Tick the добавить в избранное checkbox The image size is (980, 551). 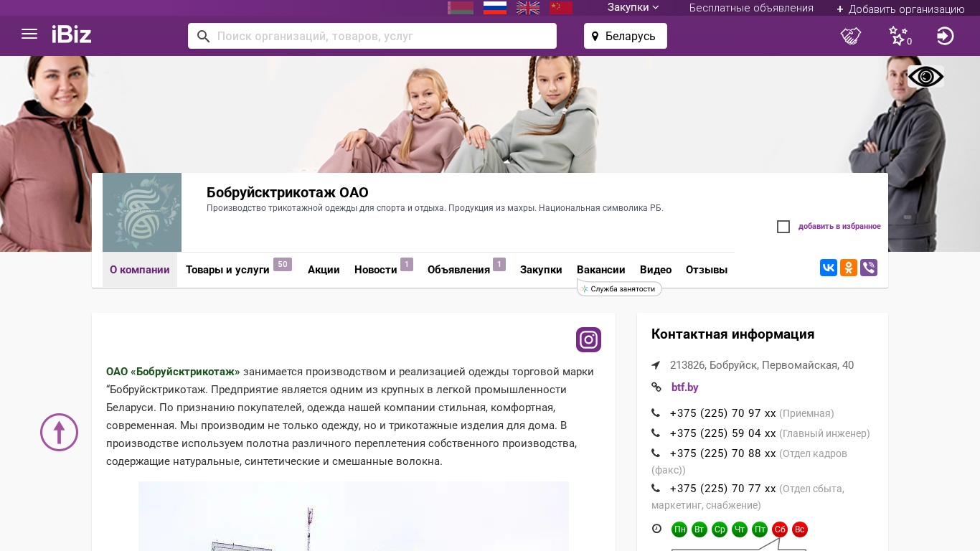tap(783, 227)
